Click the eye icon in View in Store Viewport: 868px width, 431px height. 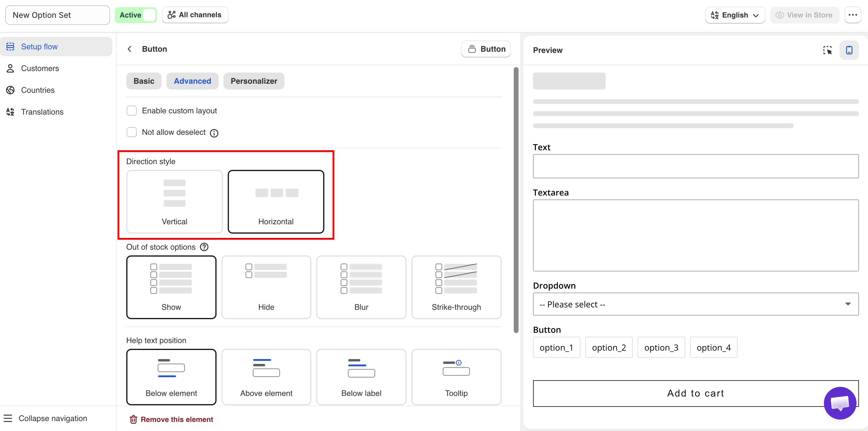pyautogui.click(x=780, y=15)
